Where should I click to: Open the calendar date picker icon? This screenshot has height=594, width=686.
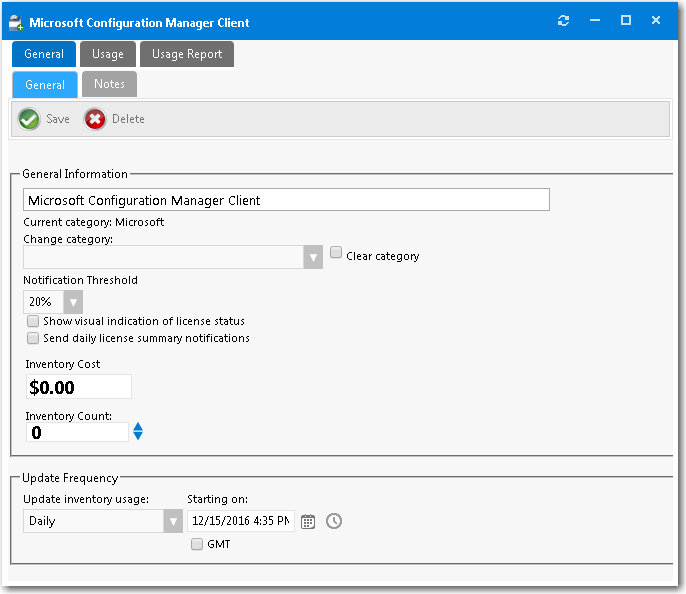point(308,521)
